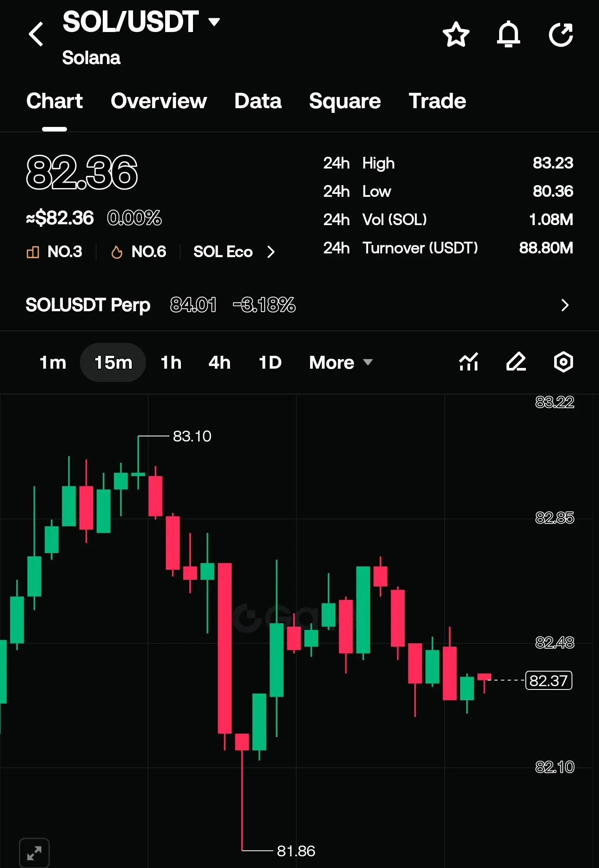Viewport: 599px width, 868px height.
Task: Tap the share icon
Action: 561,34
